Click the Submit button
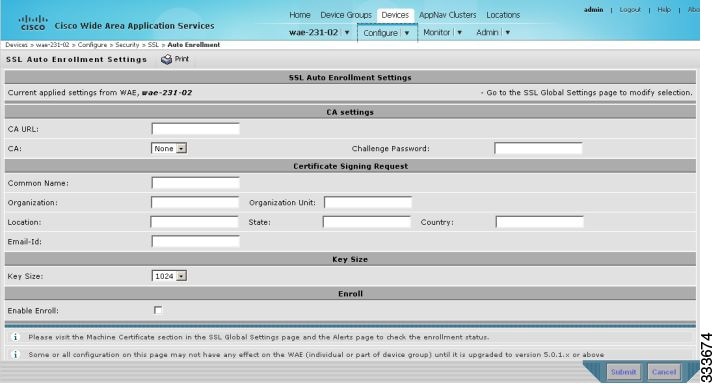 [x=623, y=372]
